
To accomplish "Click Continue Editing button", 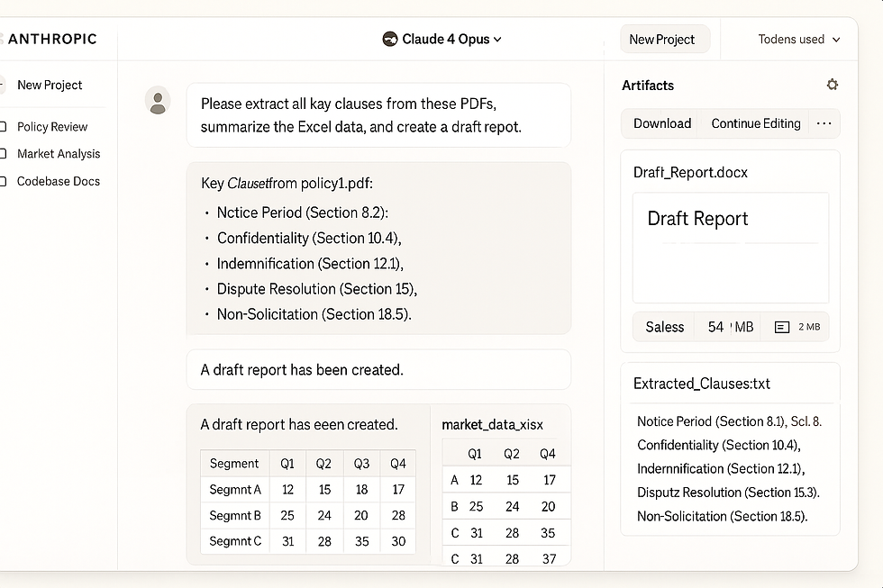I will 756,123.
